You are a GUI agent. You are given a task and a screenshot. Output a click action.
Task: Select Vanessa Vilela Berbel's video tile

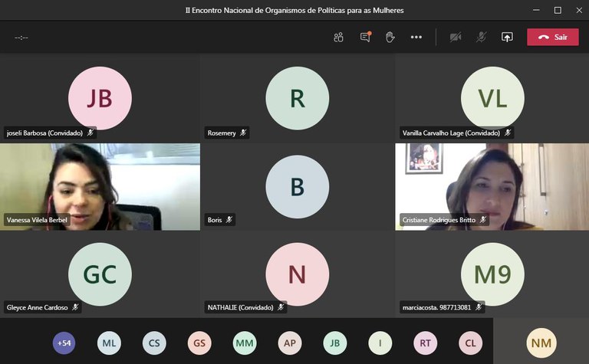[100, 186]
